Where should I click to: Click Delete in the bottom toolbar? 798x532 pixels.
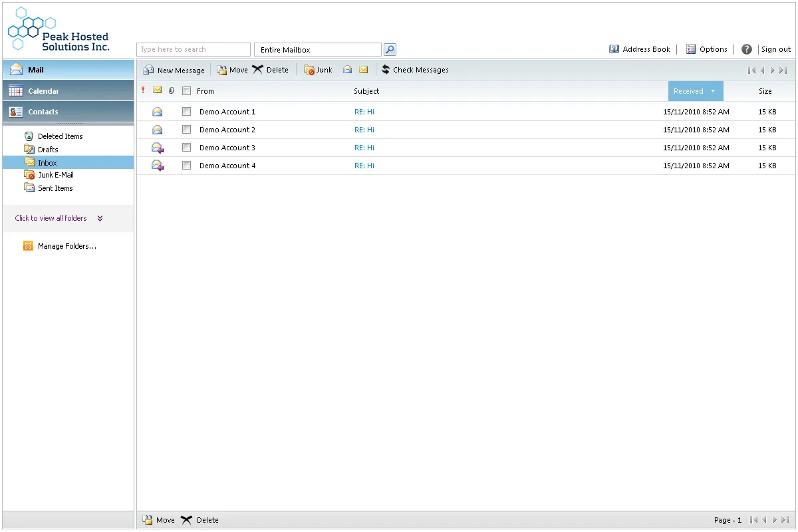point(199,520)
